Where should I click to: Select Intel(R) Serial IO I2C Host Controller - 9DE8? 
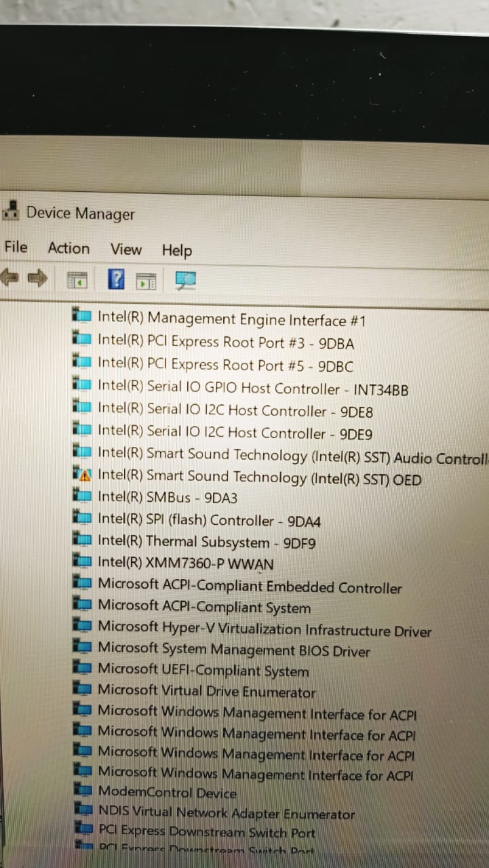point(235,411)
